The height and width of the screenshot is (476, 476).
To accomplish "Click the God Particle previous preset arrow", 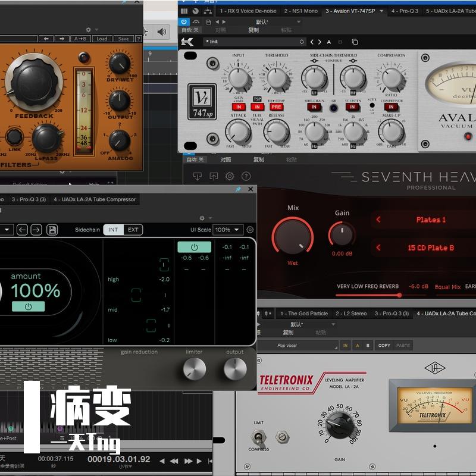I will (22, 230).
